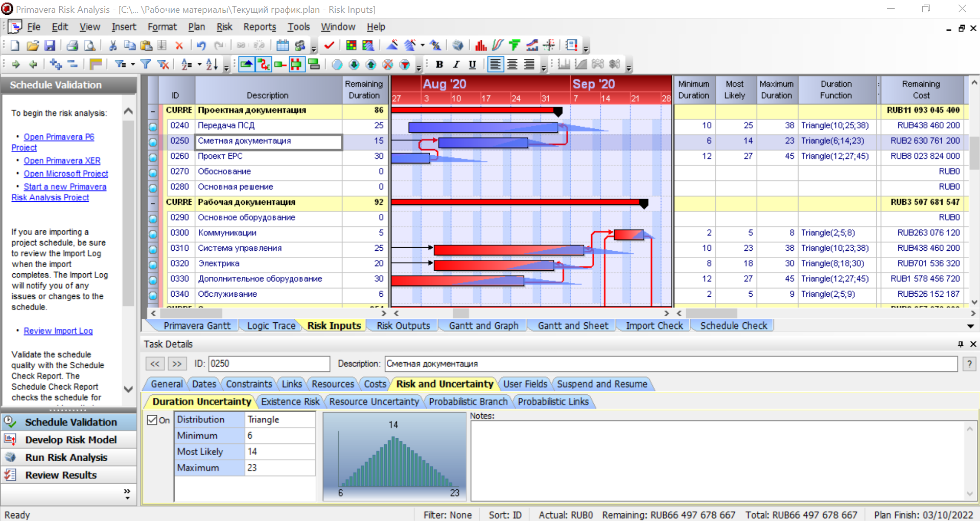Click the task ID input field
Viewport: 980px width, 521px height.
pyautogui.click(x=269, y=364)
